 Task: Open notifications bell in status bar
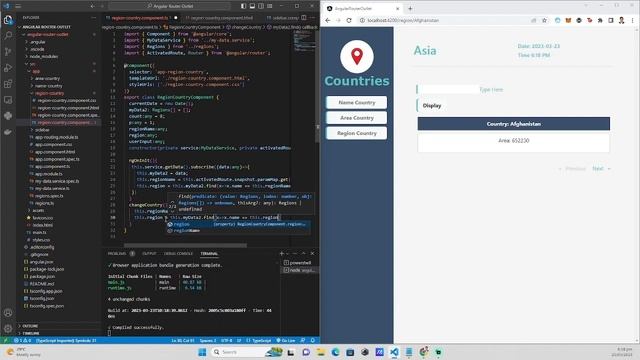click(313, 340)
